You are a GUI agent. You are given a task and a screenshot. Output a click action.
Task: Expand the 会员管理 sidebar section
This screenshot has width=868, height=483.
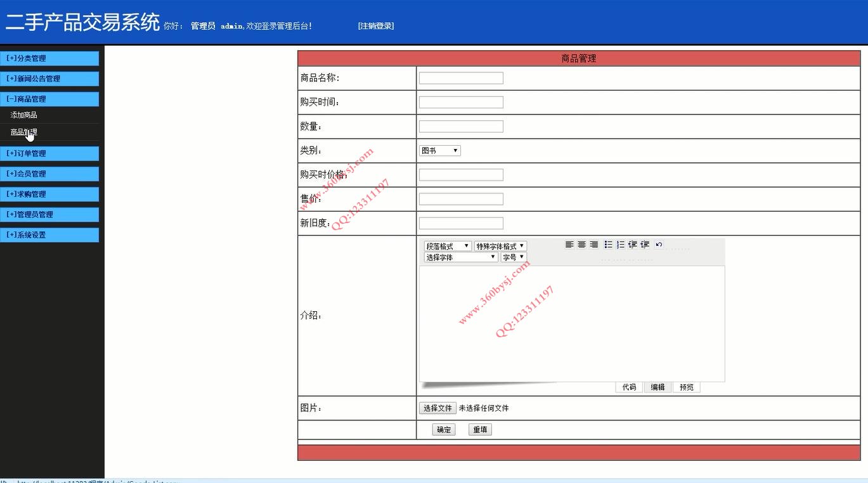point(49,174)
